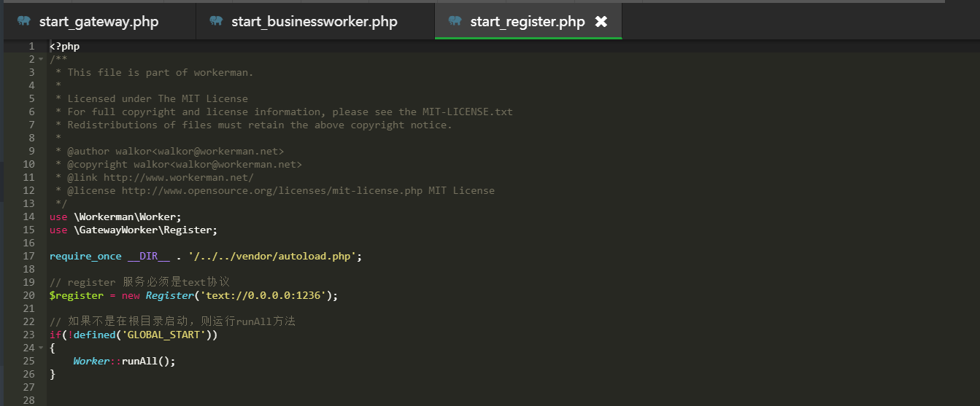
Task: Click the empty line 28 in editor
Action: coord(511,400)
